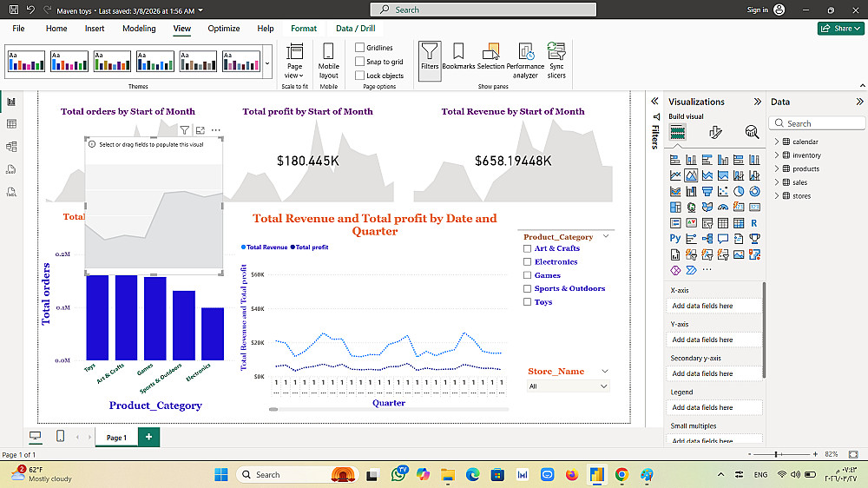Screen dimensions: 868x488
Task: Click the Data pane Search field
Action: (817, 123)
